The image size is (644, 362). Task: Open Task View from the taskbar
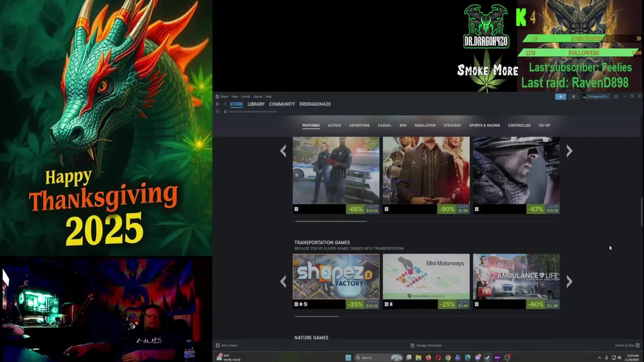(409, 357)
